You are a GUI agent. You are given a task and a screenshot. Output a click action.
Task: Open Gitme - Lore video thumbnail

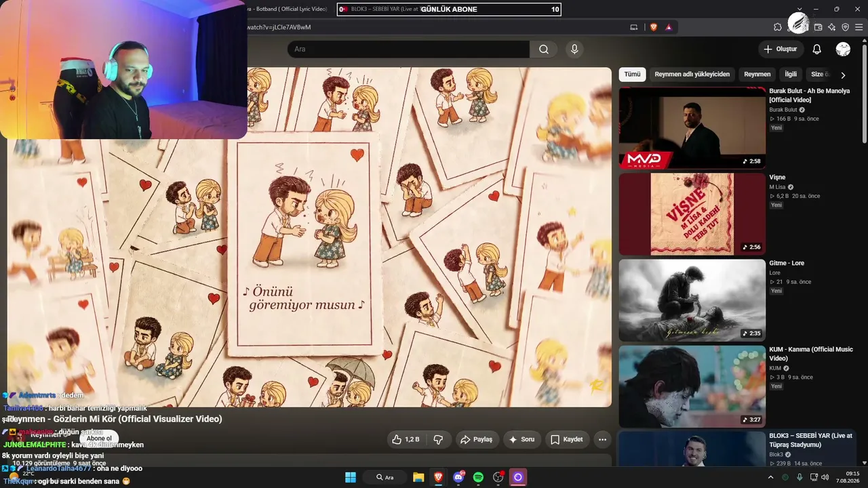click(692, 300)
